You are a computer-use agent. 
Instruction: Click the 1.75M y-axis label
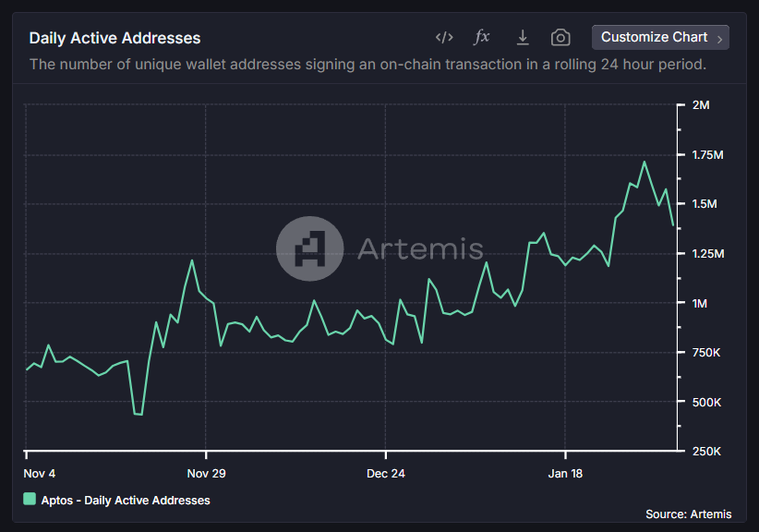[707, 155]
